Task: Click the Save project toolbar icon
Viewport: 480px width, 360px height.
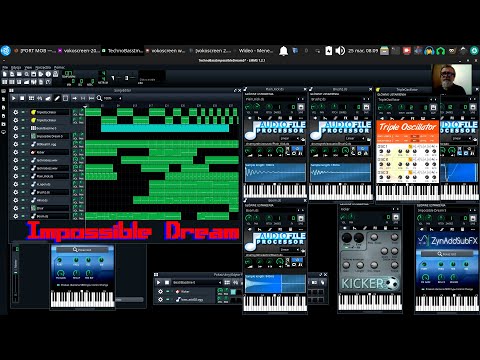Action: coord(34,74)
